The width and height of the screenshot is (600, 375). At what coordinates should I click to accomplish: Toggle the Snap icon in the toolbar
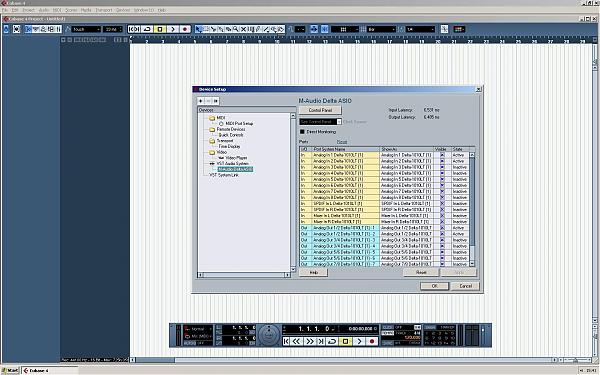324,29
